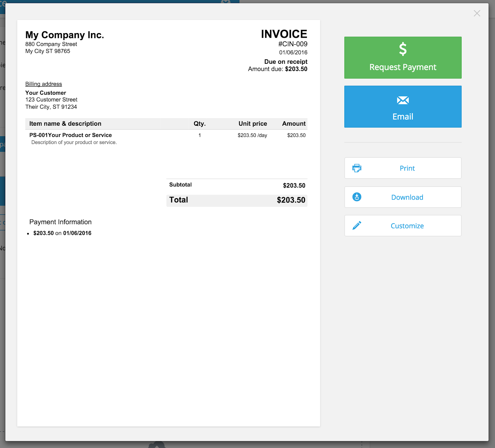Click the printer icon
The height and width of the screenshot is (448, 495).
click(x=357, y=168)
